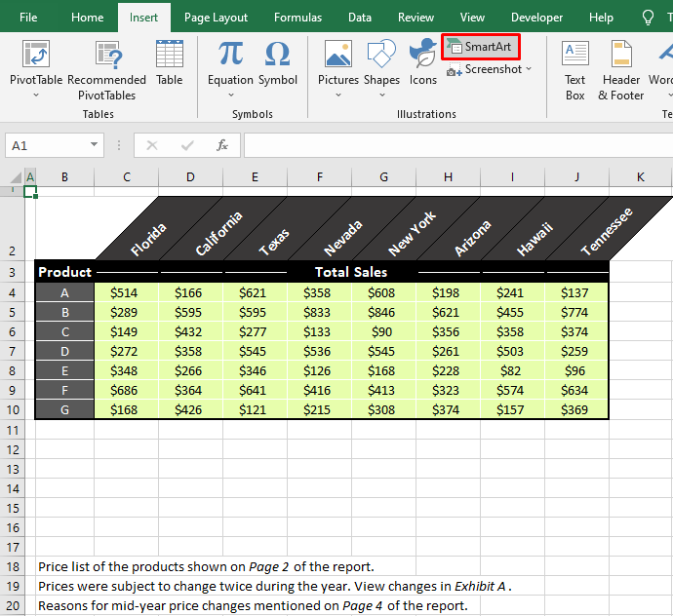Open the Developer tab
Viewport: 673px width, 616px height.
pos(536,18)
